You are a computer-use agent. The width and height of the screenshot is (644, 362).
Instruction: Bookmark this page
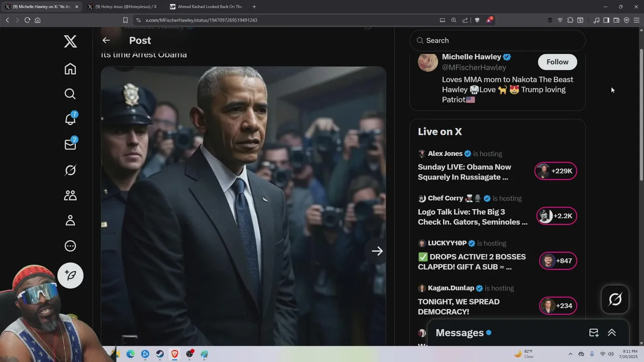click(125, 20)
